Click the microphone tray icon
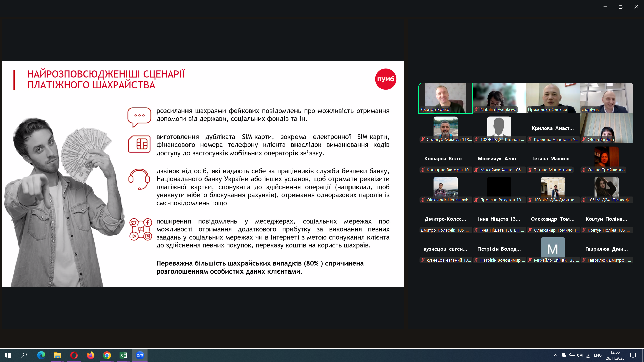The height and width of the screenshot is (362, 644). (564, 355)
